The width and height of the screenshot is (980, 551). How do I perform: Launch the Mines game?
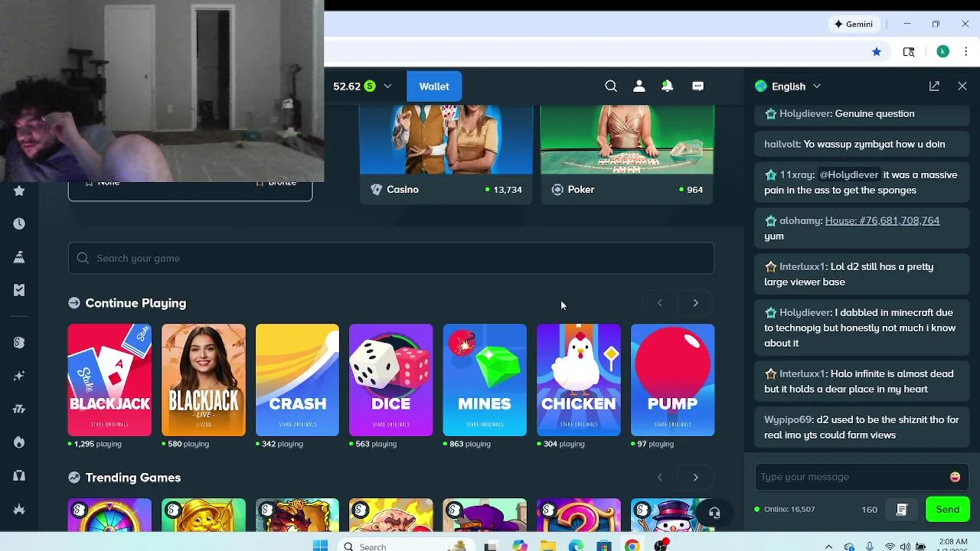pos(485,380)
